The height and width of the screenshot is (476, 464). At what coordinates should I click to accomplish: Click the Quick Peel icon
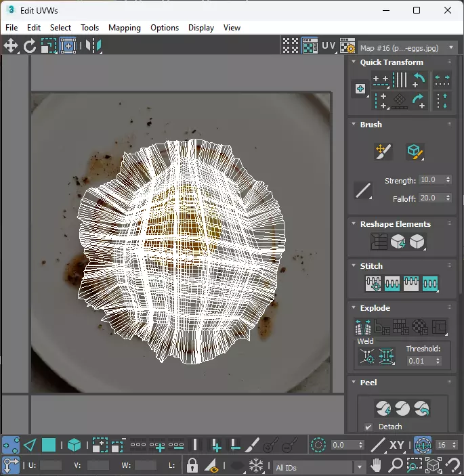383,408
